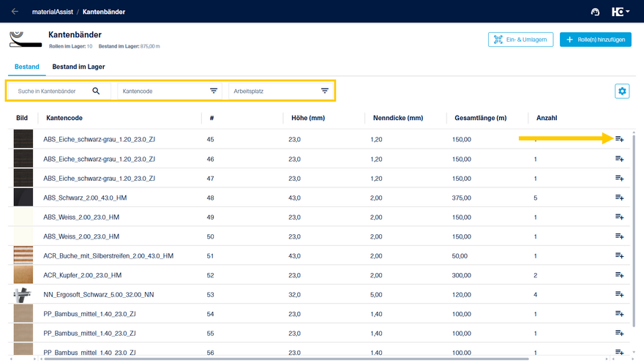Open the HC account menu

[x=620, y=12]
